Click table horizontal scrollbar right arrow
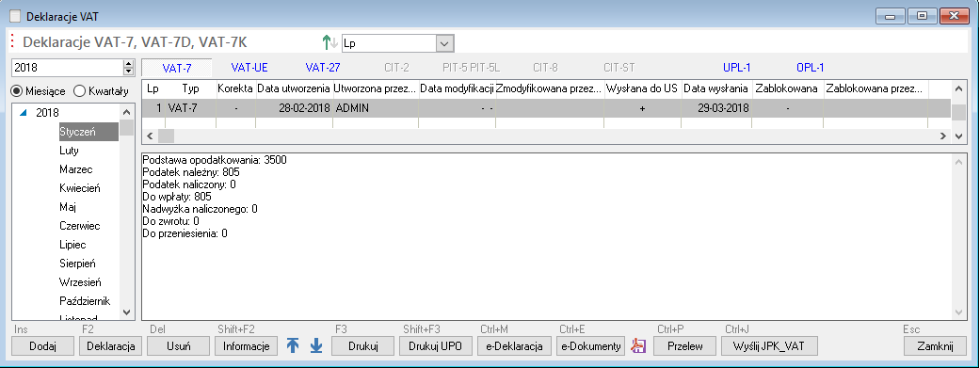Image resolution: width=980 pixels, height=368 pixels. 943,136
